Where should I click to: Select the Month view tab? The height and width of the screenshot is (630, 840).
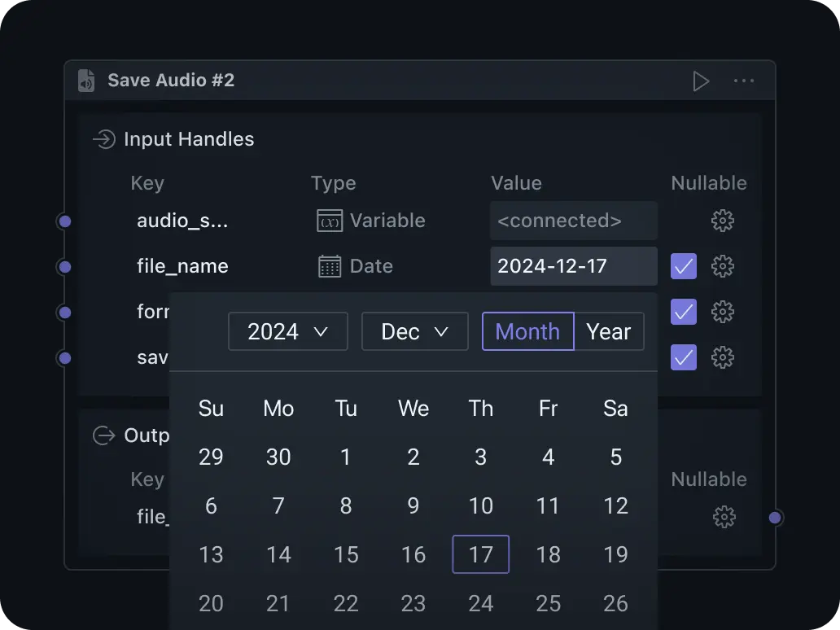pos(527,331)
